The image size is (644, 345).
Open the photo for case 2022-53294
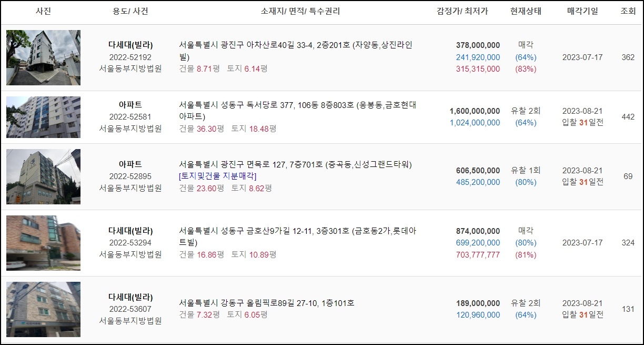[x=44, y=243]
